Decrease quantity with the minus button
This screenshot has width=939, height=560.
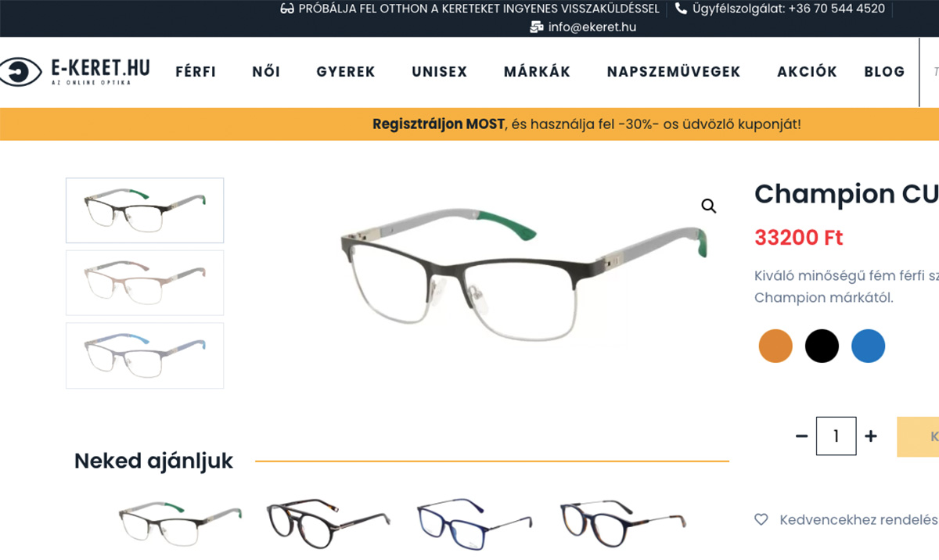tap(801, 436)
